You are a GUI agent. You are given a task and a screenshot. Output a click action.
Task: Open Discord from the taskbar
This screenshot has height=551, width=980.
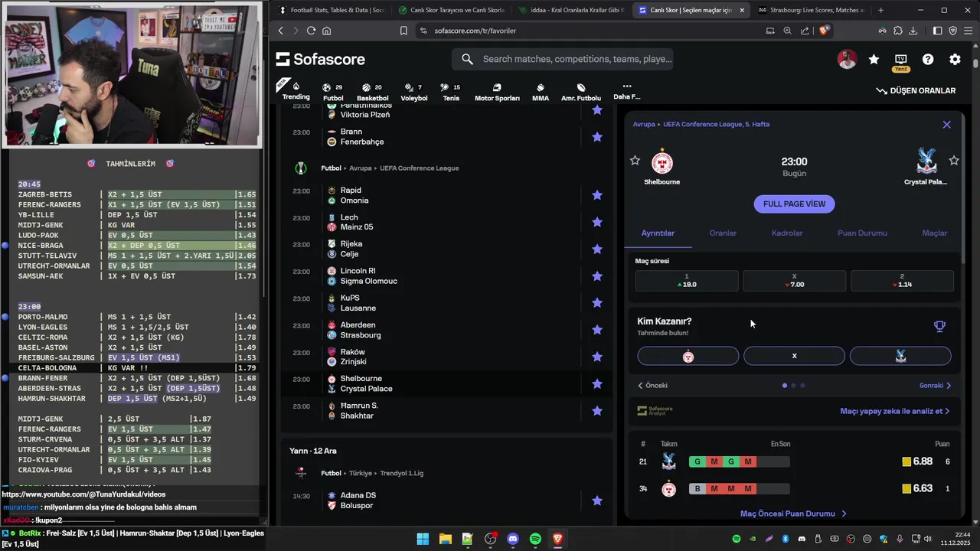pos(513,539)
